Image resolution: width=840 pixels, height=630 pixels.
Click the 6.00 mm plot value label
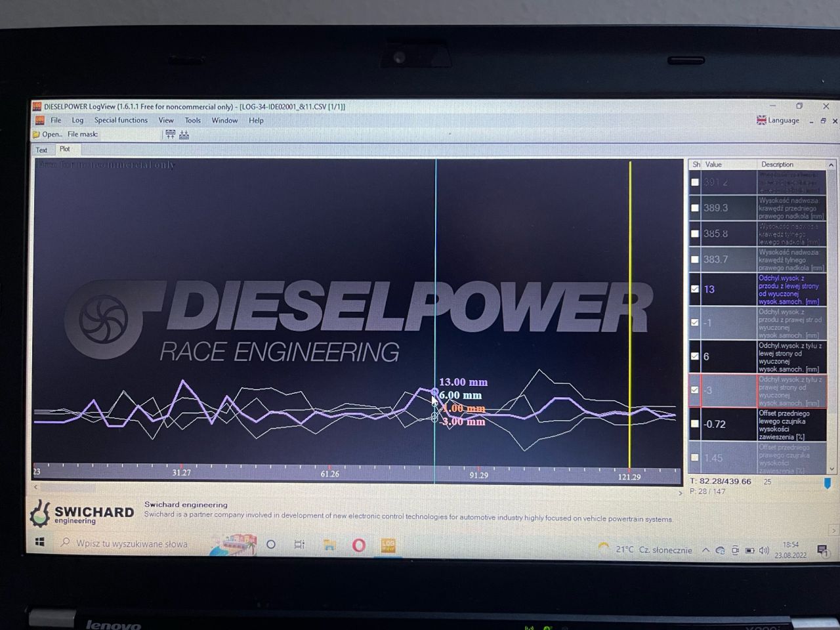[461, 395]
